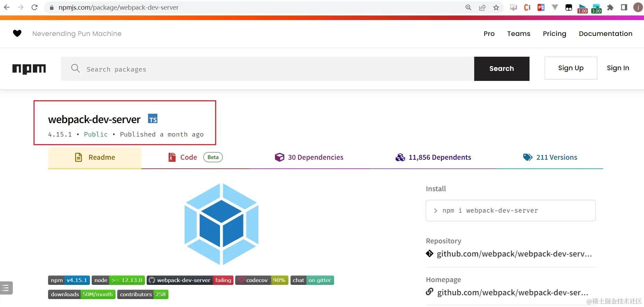The width and height of the screenshot is (644, 307).
Task: Focus the Search packages field
Action: point(267,69)
